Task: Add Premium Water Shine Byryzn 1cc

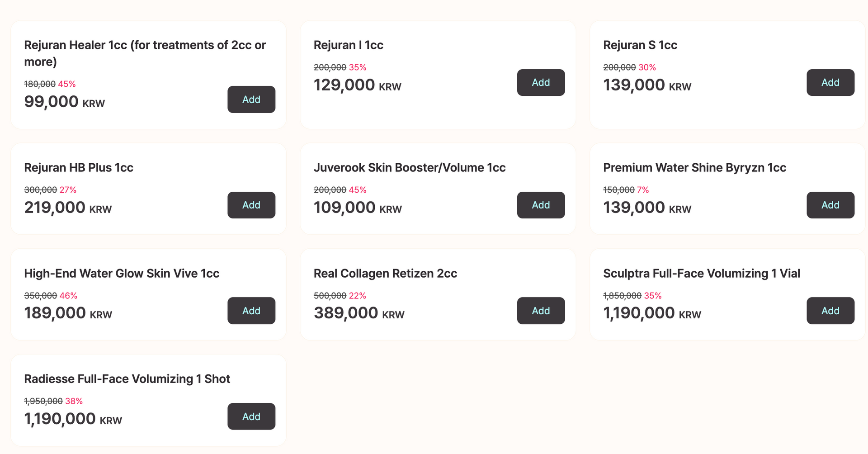Action: coord(830,205)
